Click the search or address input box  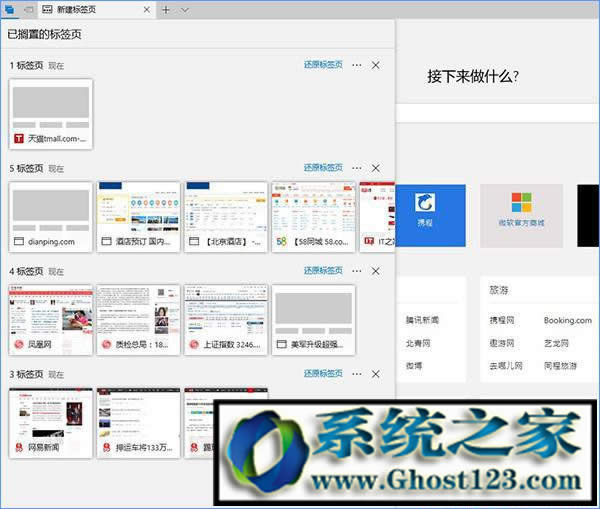coord(497,113)
